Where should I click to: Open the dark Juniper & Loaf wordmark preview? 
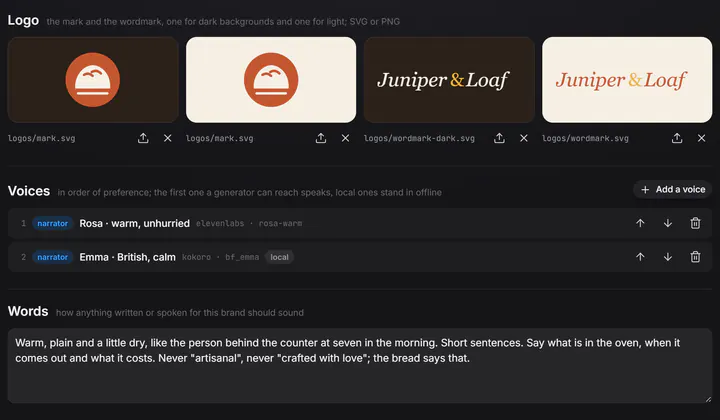(x=449, y=80)
